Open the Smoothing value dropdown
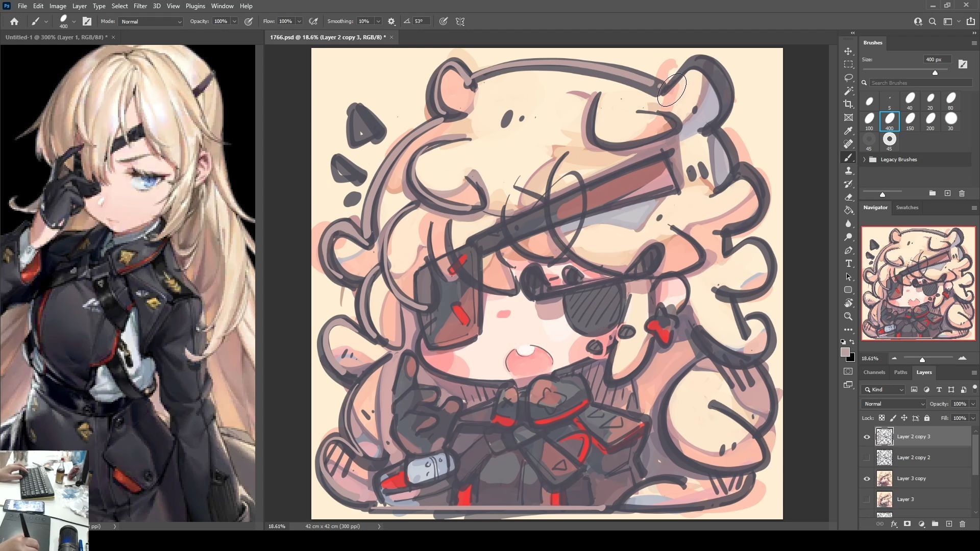 tap(378, 21)
